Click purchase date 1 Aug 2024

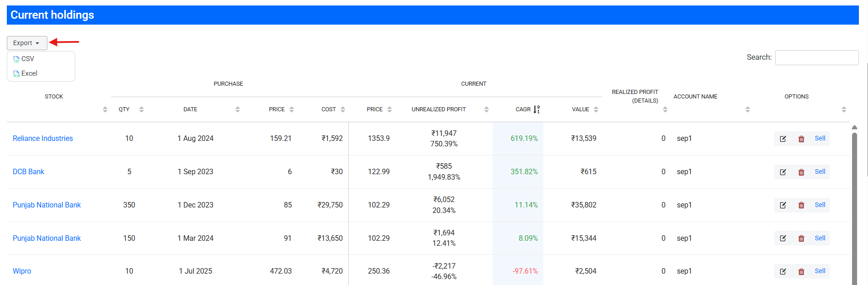(195, 138)
